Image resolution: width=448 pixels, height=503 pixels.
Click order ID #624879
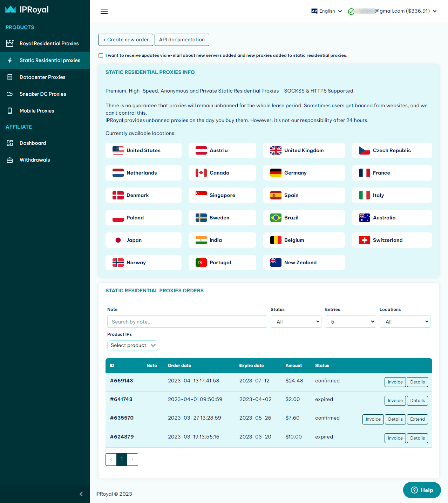point(122,437)
